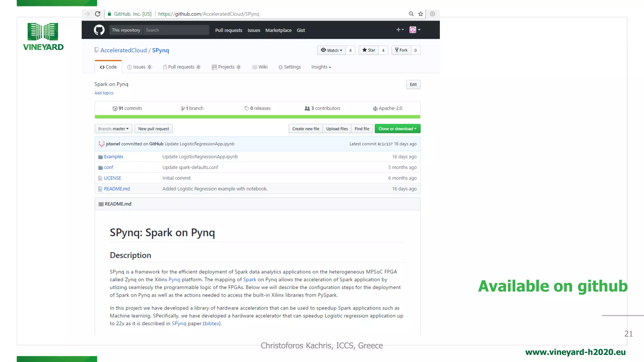Click the browser address bar URL

pyautogui.click(x=208, y=14)
